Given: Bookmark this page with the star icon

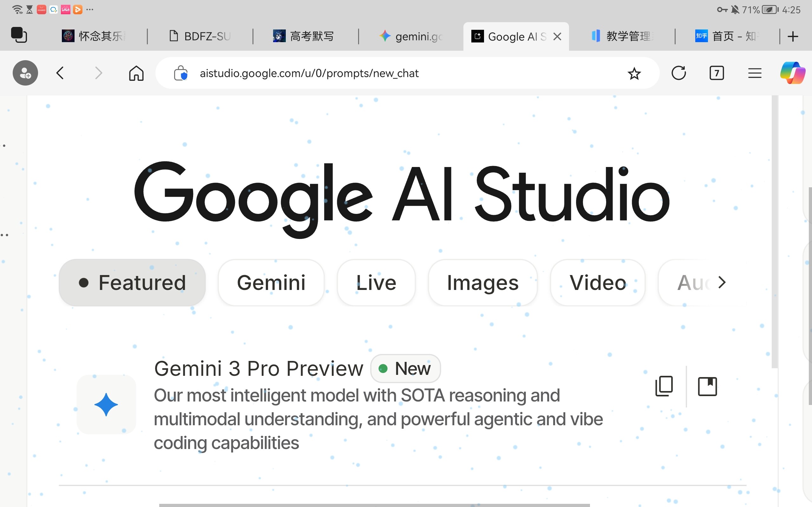Looking at the screenshot, I should pos(634,74).
